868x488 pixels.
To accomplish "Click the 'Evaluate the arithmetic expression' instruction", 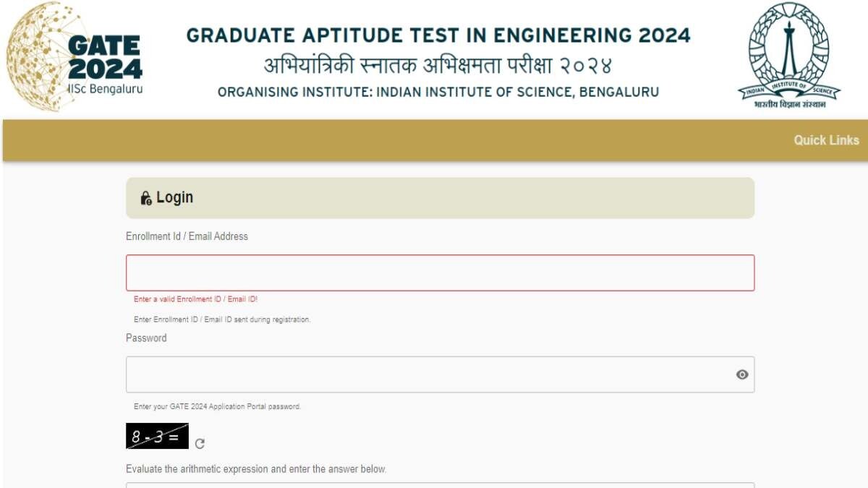I will (256, 469).
